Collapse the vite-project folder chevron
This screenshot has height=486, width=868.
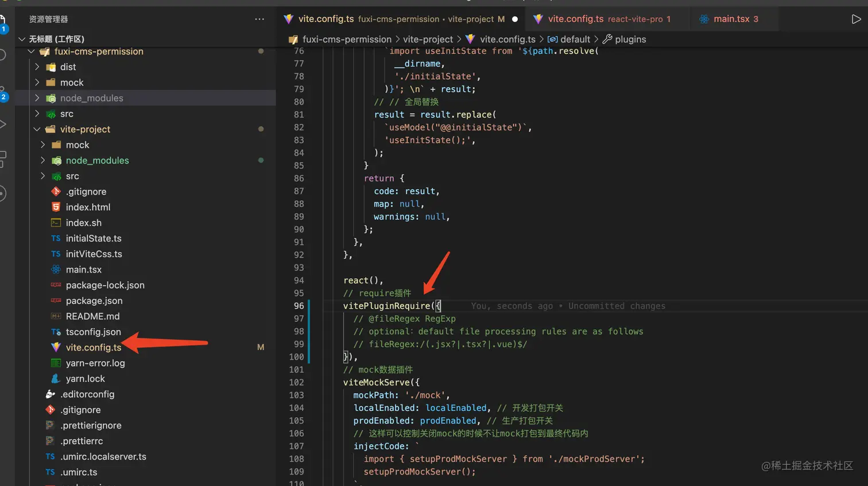click(37, 129)
